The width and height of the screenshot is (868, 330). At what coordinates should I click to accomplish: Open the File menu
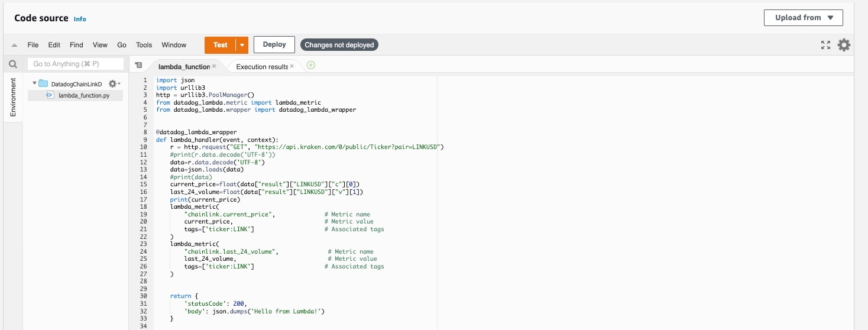tap(33, 45)
